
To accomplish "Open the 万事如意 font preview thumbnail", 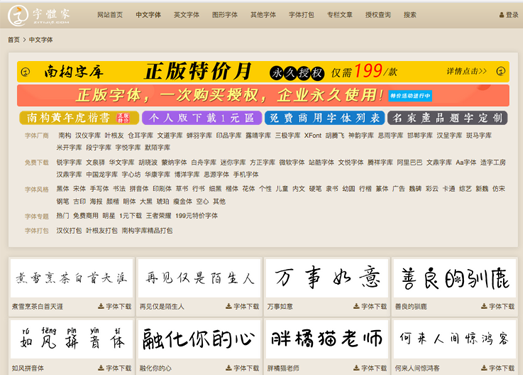I will click(327, 278).
